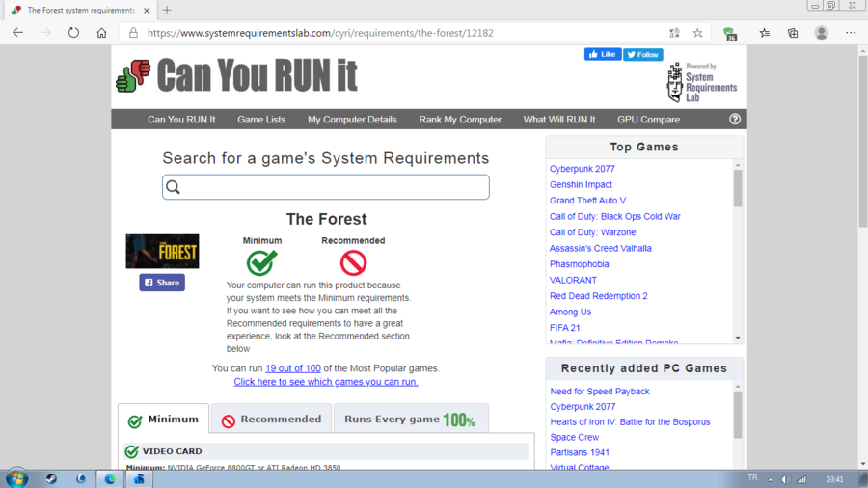
Task: Follow on Twitter button
Action: pos(643,54)
